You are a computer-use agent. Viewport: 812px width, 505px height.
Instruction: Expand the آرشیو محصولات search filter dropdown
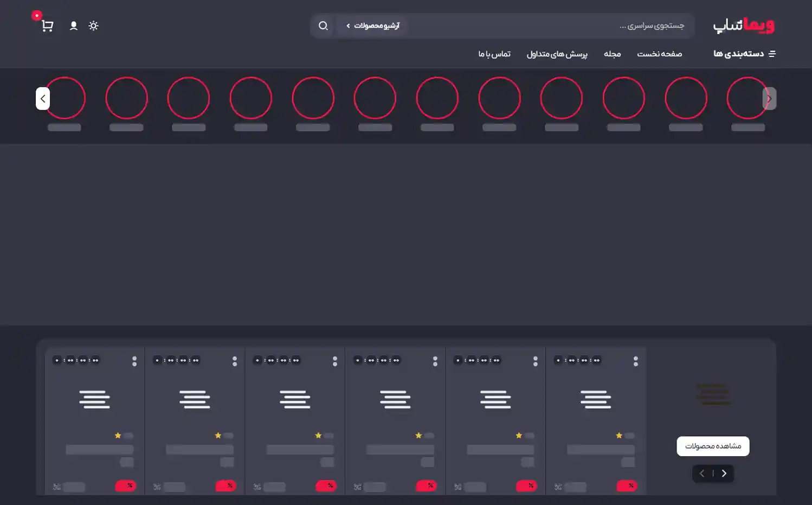pos(372,25)
